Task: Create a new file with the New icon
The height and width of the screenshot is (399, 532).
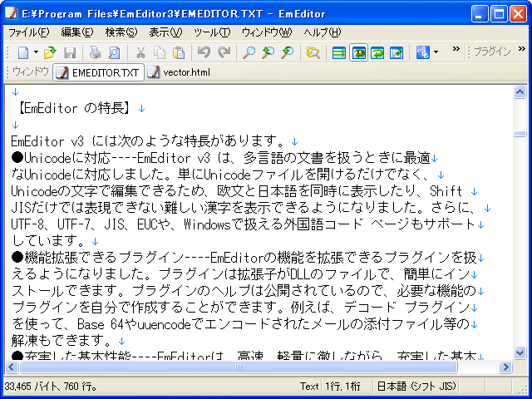Action: 23,52
